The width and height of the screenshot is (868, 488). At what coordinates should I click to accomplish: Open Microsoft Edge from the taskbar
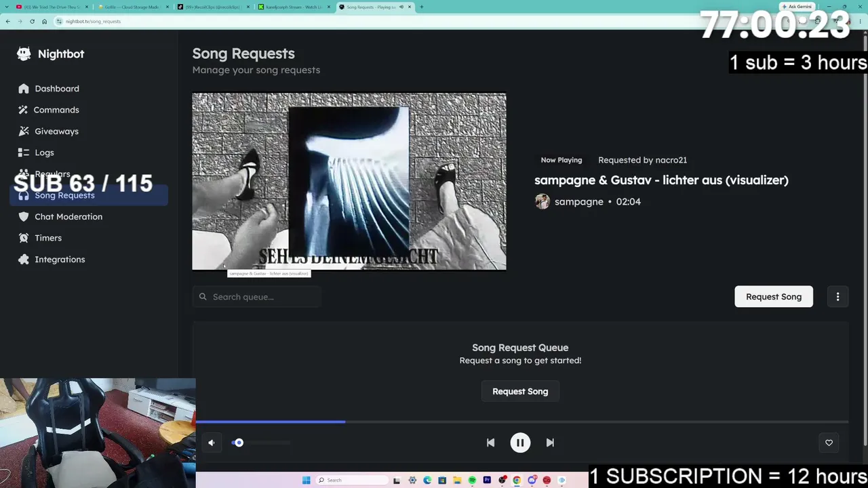427,481
